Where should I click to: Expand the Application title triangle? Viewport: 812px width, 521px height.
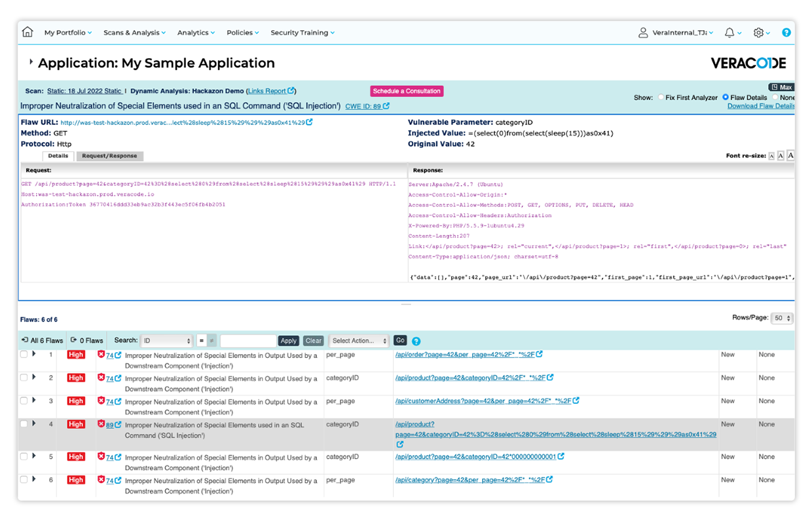(31, 63)
